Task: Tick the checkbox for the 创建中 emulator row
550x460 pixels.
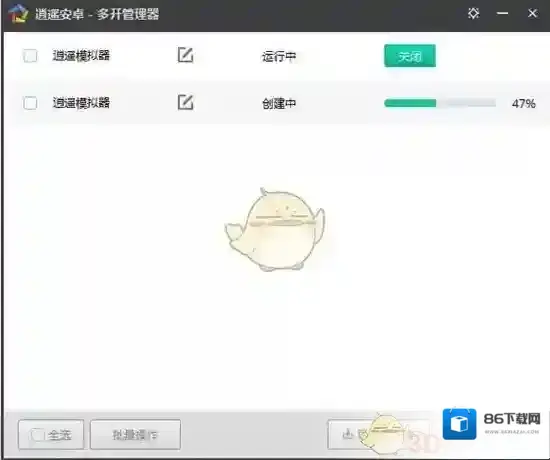Action: tap(30, 103)
